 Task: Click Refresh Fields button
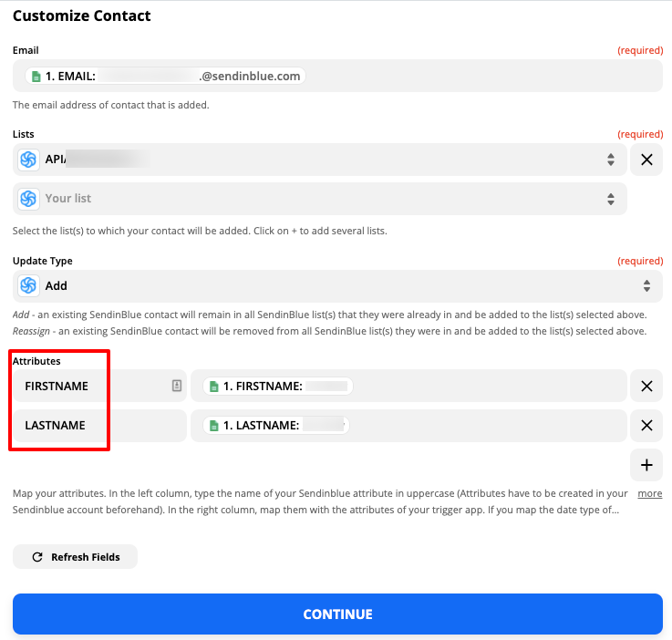[75, 557]
